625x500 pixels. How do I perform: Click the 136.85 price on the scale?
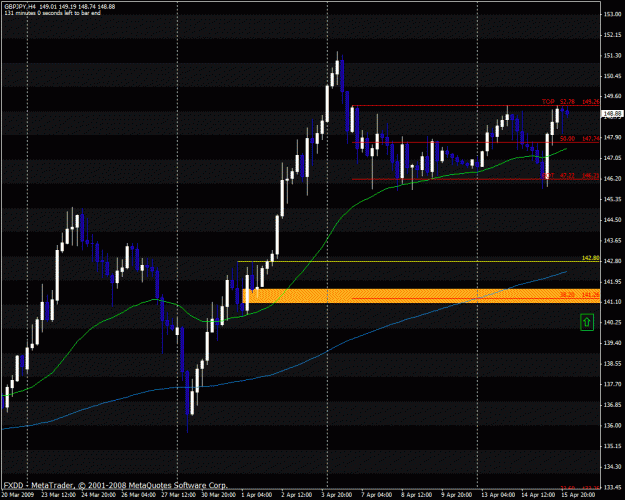[613, 405]
